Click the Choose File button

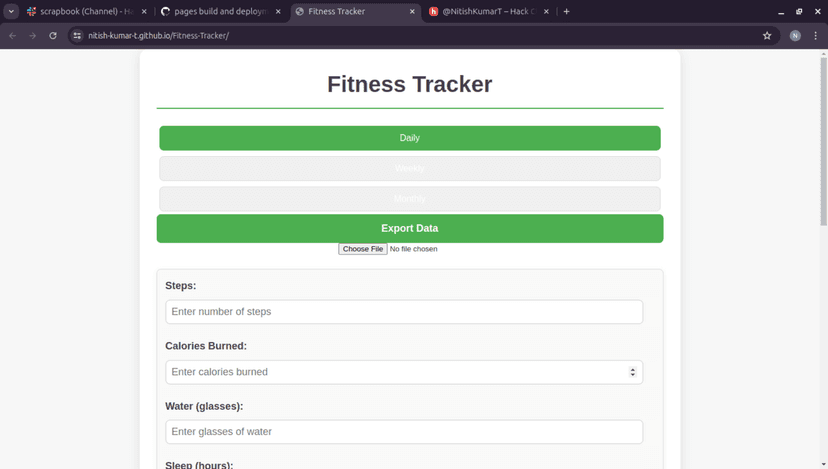click(363, 249)
